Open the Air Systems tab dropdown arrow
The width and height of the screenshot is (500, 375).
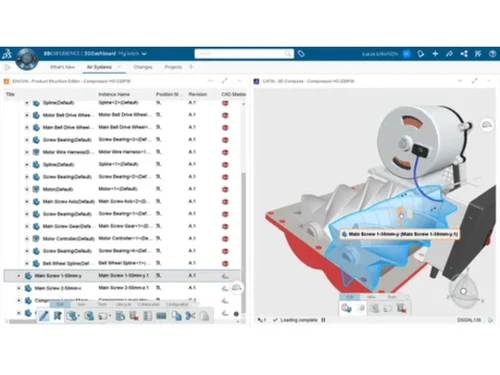pos(119,67)
